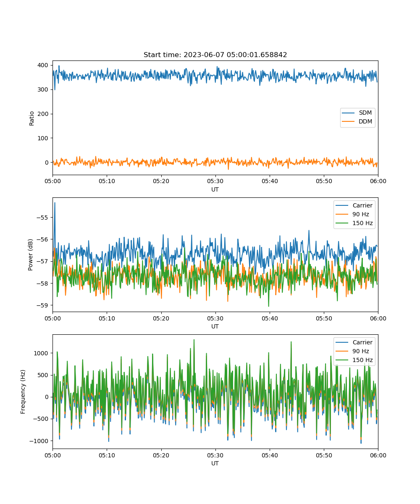Image resolution: width=420 pixels, height=504 pixels.
Task: Click the '05:40' tick under the Power plot
Action: pos(270,318)
